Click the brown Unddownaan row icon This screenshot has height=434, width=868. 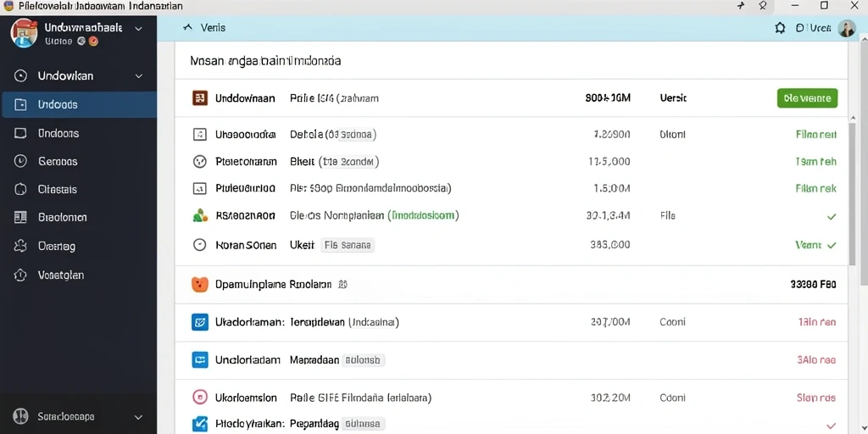click(x=199, y=98)
